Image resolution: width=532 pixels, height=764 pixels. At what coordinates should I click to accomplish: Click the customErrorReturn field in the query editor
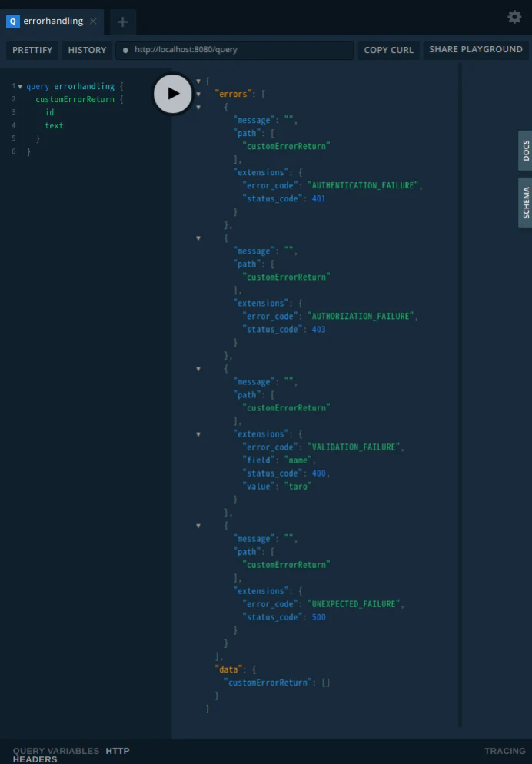(x=75, y=99)
